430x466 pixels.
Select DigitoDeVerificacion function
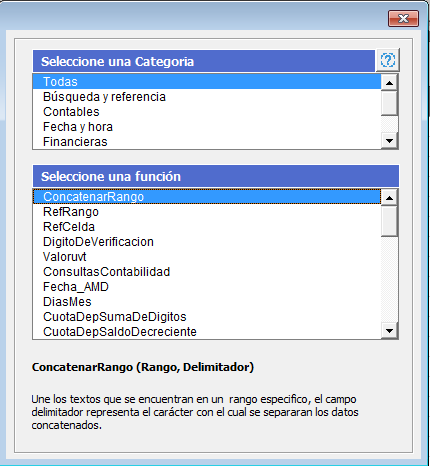click(x=207, y=242)
